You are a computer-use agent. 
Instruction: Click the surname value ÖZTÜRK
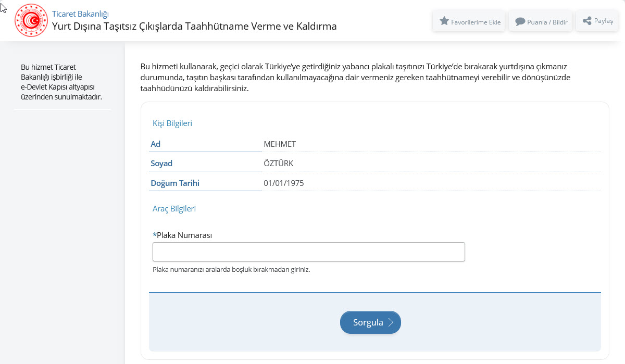point(279,164)
